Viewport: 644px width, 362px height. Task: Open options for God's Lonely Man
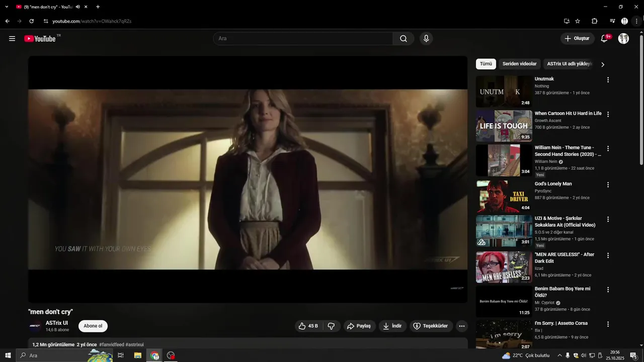pos(608,185)
